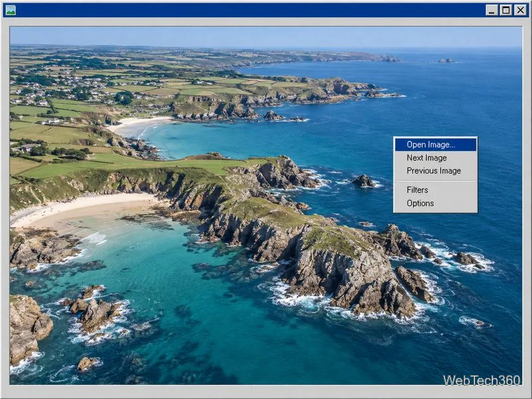Click the app icon in the title bar

click(11, 10)
